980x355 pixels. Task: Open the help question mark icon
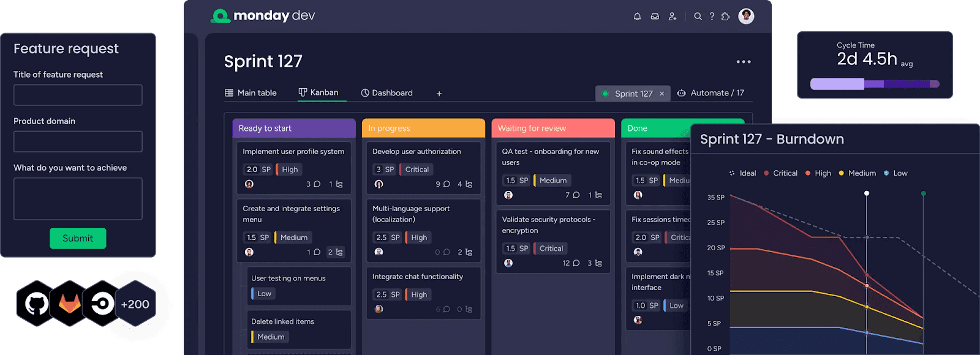tap(712, 17)
